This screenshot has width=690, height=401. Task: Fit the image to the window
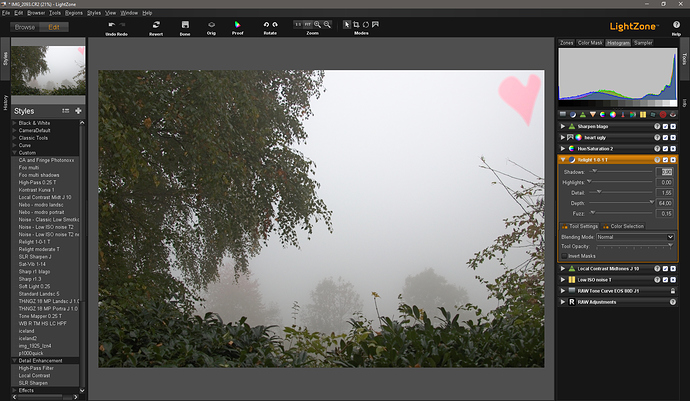point(308,25)
